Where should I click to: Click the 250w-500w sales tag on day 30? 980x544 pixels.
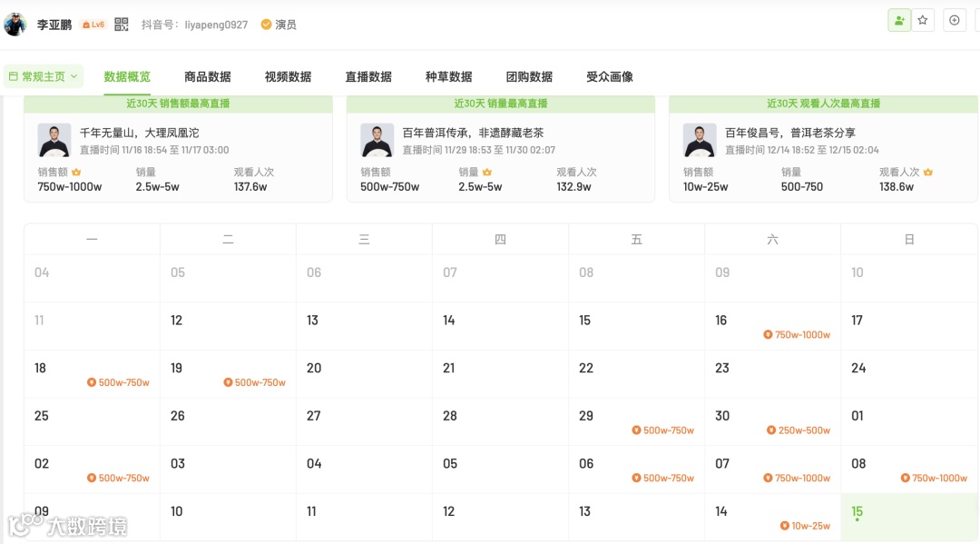799,430
